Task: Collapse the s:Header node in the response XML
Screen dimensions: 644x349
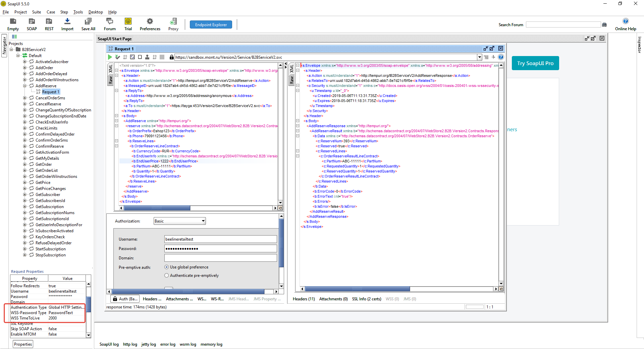Action: (298, 70)
